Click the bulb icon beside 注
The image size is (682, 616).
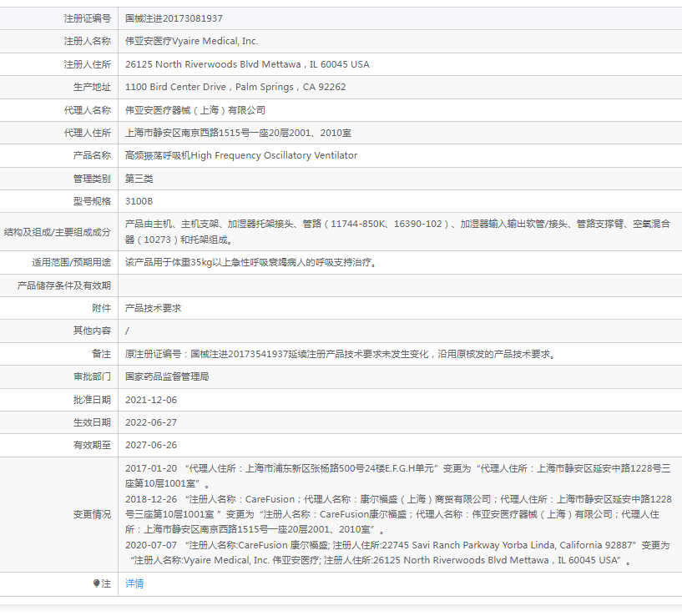(97, 583)
